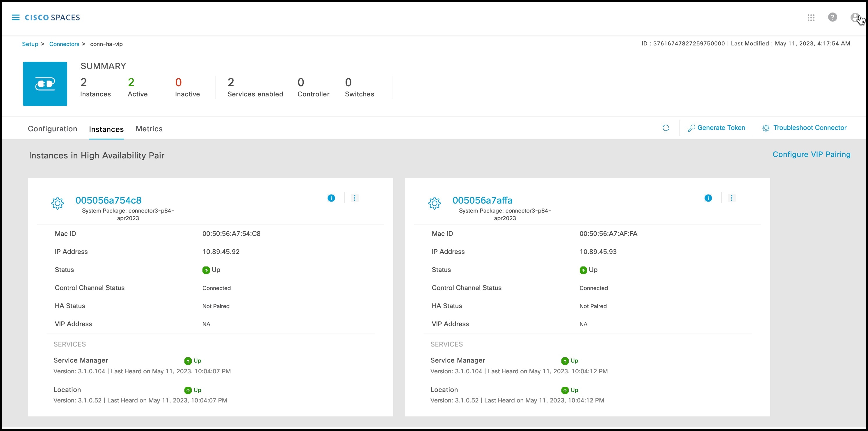Viewport: 868px width, 431px height.
Task: View info icon on 005056a7affa card
Action: click(x=708, y=198)
